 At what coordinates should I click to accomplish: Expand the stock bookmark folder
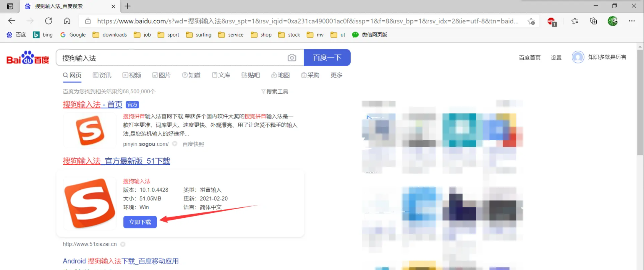coord(289,35)
